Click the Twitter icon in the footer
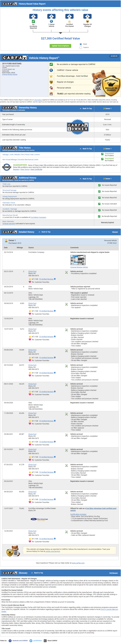121x644 pixels. click(31, 641)
